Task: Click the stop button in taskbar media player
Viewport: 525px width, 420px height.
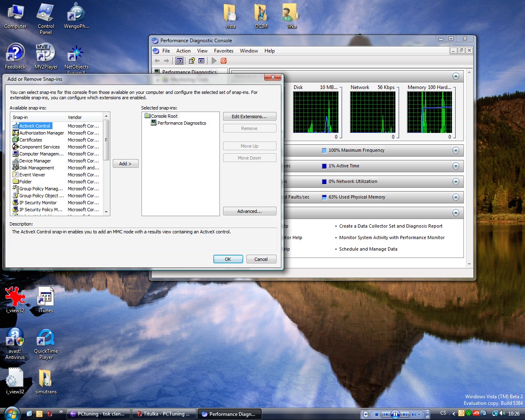Action: coord(377,414)
